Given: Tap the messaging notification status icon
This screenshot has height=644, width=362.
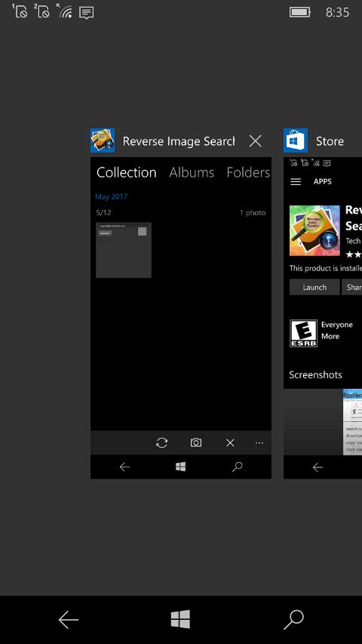Looking at the screenshot, I should click(86, 13).
